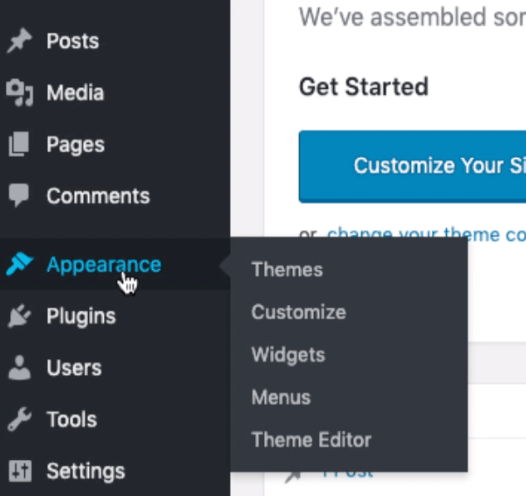Viewport: 526px width, 496px height.
Task: Choose Customize in the Appearance flyout
Action: click(299, 312)
